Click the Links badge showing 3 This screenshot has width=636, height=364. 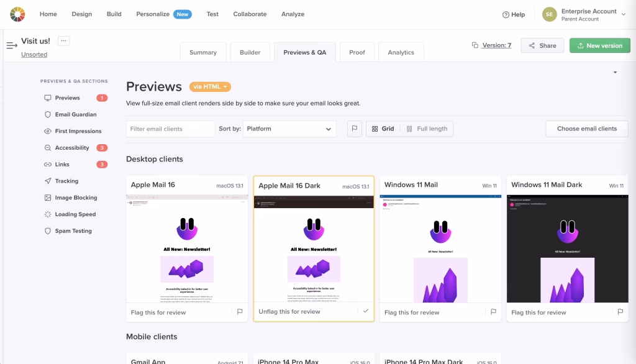102,165
